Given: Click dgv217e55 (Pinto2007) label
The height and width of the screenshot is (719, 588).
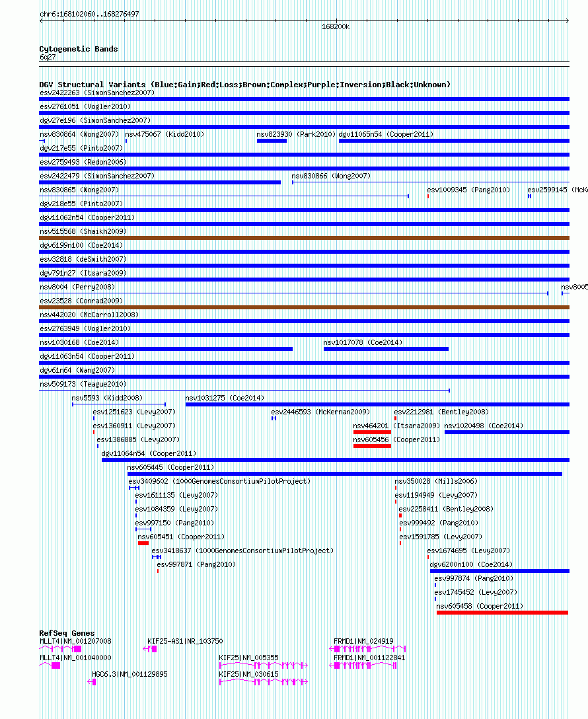Looking at the screenshot, I should point(81,148).
